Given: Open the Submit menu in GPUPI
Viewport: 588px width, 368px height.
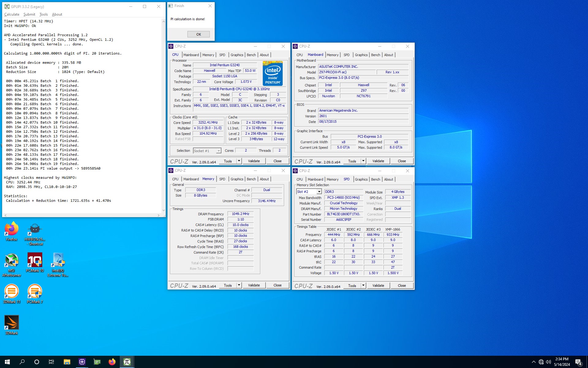Looking at the screenshot, I should pyautogui.click(x=29, y=14).
